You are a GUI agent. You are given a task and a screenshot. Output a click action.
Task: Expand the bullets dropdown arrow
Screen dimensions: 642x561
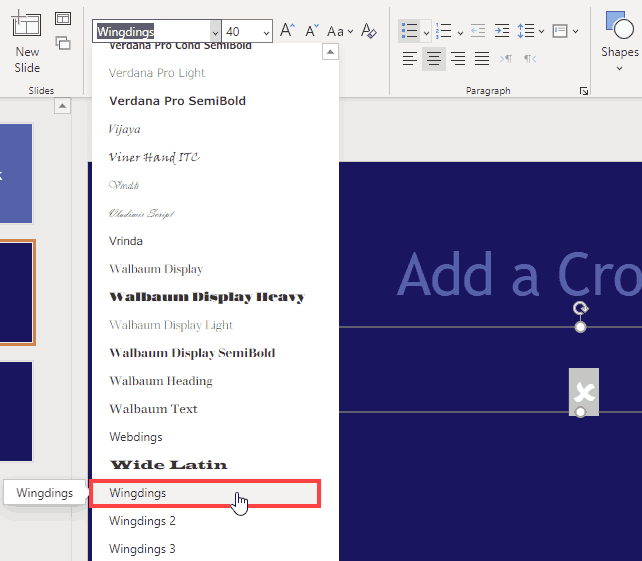point(426,32)
